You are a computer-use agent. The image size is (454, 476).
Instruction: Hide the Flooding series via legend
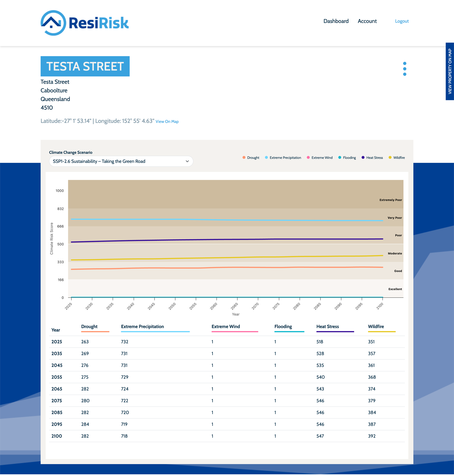347,158
